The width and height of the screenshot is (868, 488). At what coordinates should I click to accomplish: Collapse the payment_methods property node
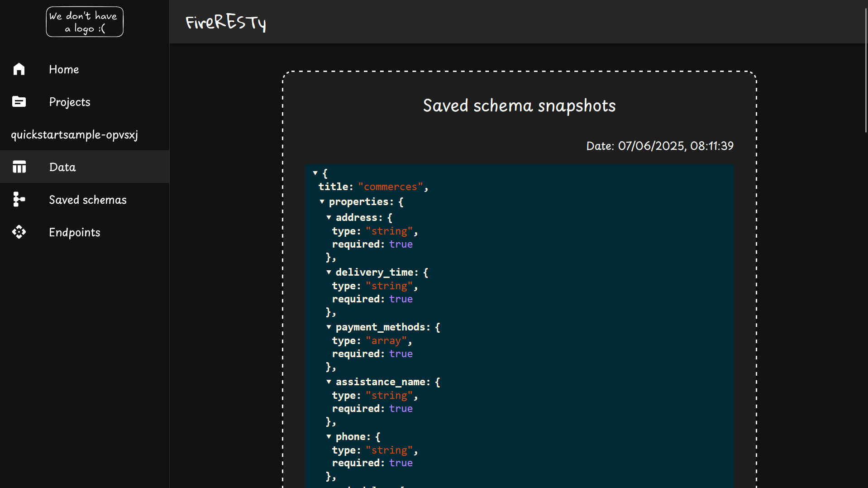329,327
